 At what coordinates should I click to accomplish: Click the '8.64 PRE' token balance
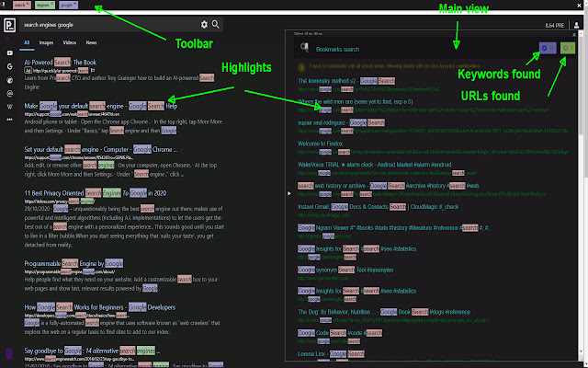[555, 26]
